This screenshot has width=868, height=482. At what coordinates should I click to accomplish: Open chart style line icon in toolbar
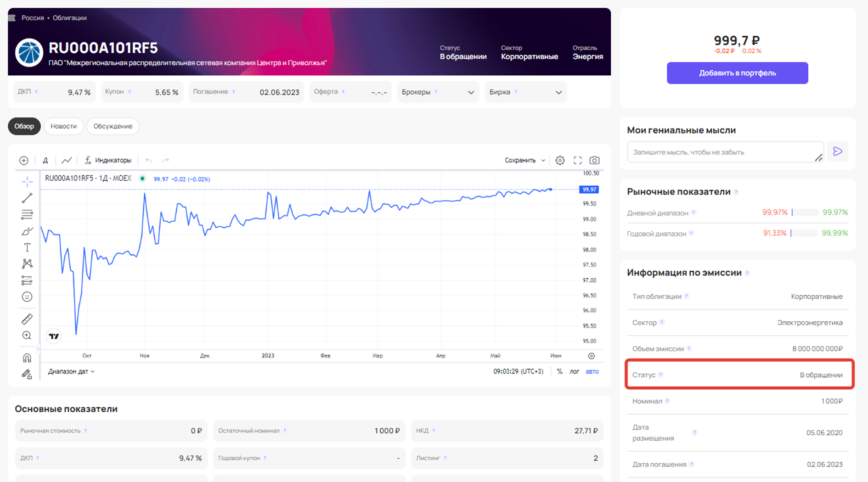pyautogui.click(x=67, y=160)
